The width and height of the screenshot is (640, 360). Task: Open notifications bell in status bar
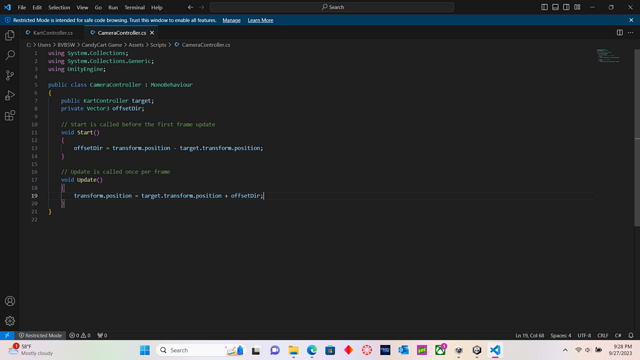tap(631, 335)
